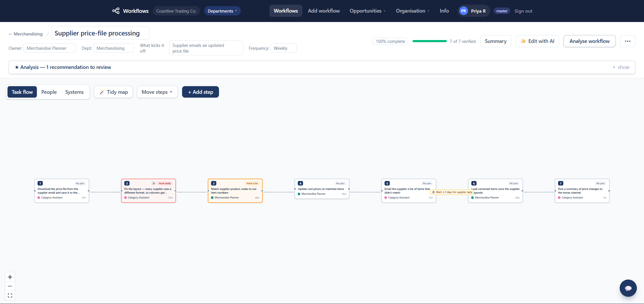Click the Analyse workflow button

coord(589,41)
